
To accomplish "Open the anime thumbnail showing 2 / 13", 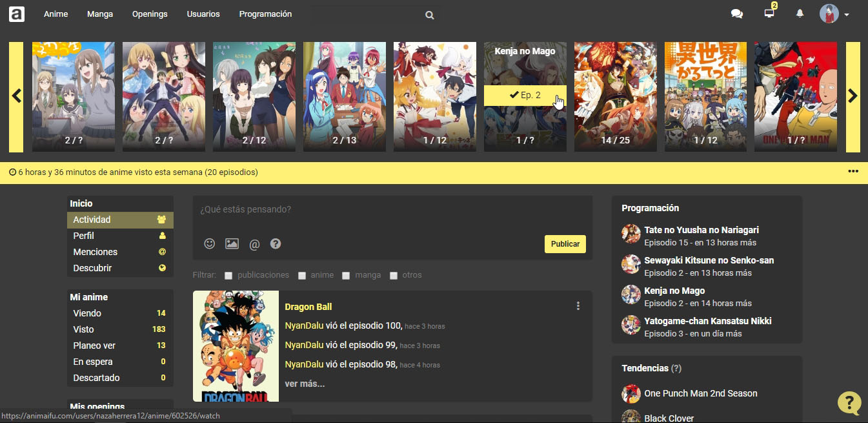I will point(345,97).
